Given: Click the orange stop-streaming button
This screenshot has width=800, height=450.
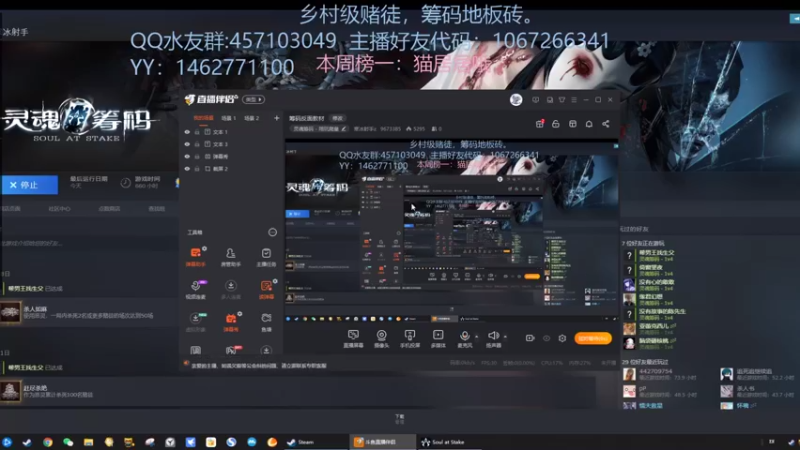Looking at the screenshot, I should pyautogui.click(x=593, y=338).
